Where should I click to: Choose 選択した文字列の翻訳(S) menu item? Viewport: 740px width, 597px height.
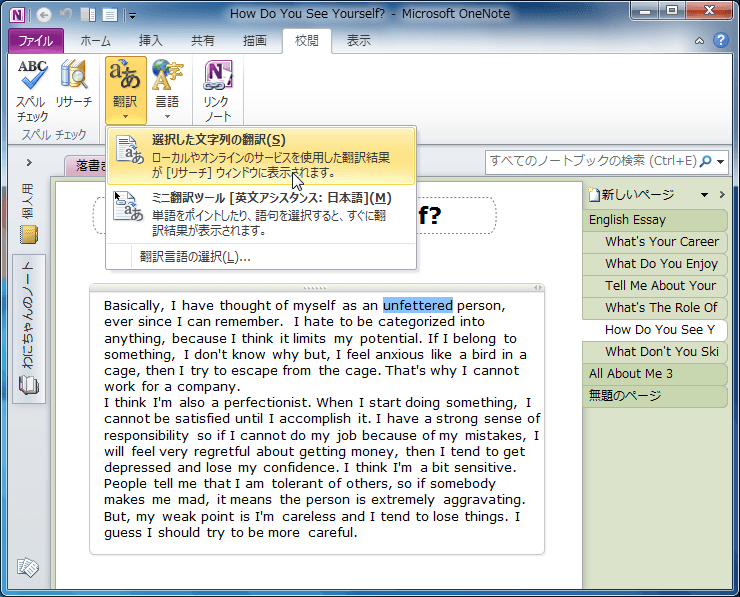tap(261, 156)
